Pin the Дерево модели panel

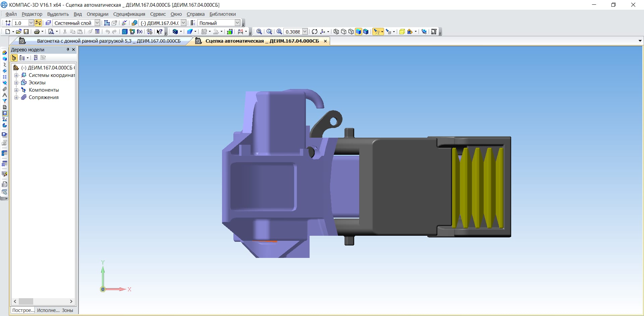(x=68, y=49)
